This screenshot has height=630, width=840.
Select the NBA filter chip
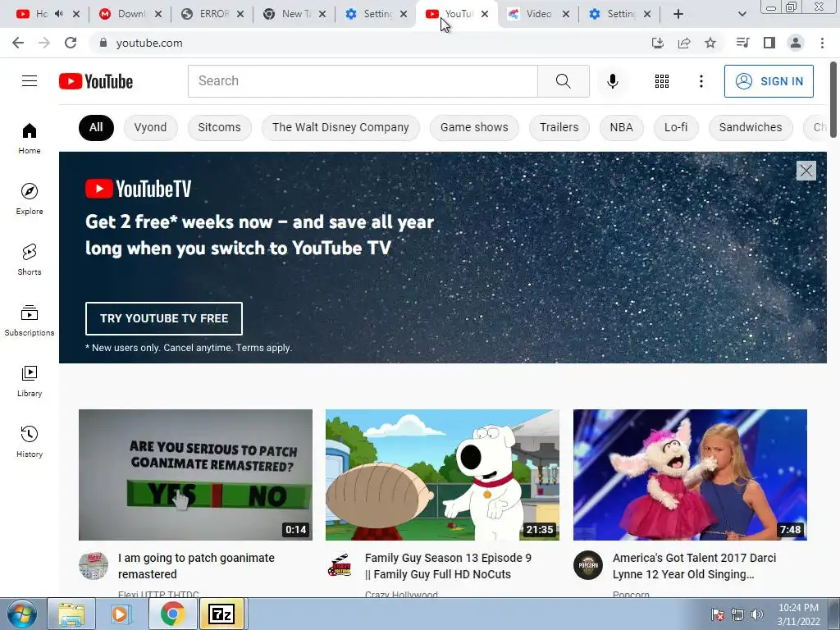point(622,127)
